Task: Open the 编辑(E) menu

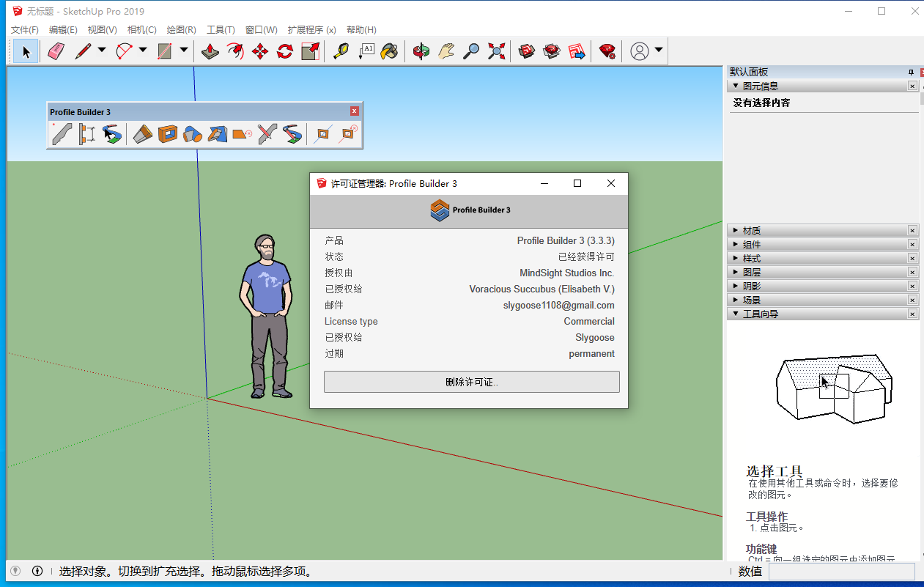Action: point(63,30)
